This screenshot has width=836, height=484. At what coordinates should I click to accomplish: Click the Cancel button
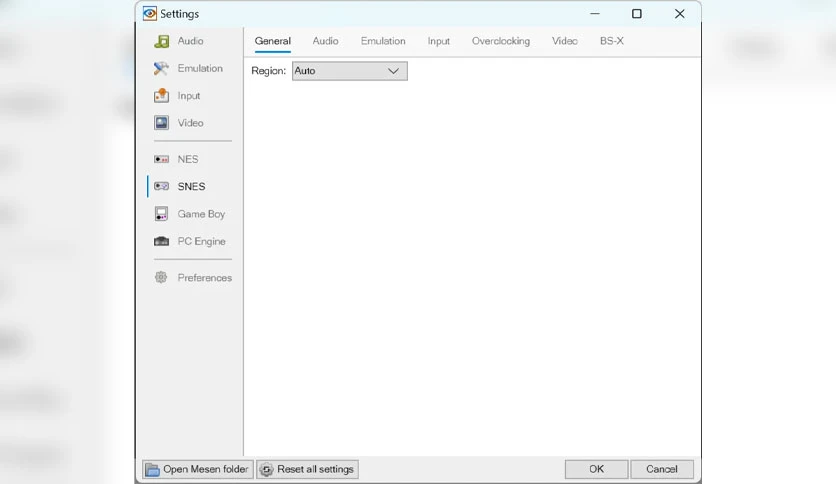point(662,469)
